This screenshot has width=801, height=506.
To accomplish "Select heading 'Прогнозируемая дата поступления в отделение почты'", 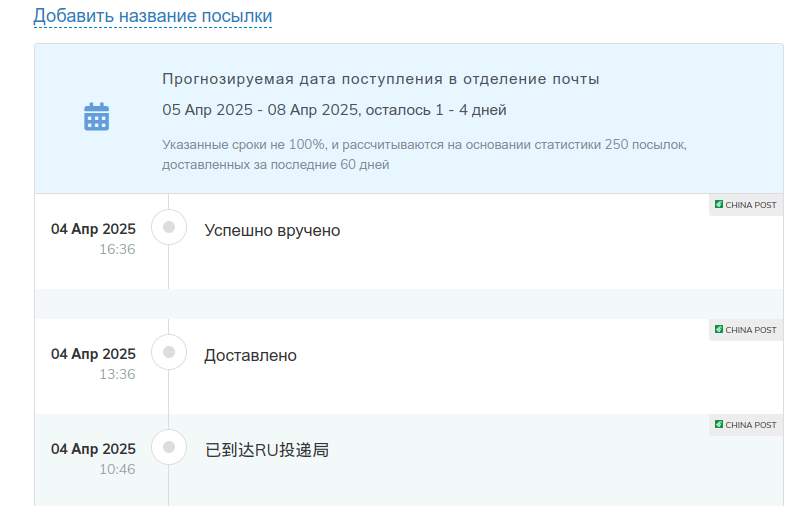I will 381,79.
